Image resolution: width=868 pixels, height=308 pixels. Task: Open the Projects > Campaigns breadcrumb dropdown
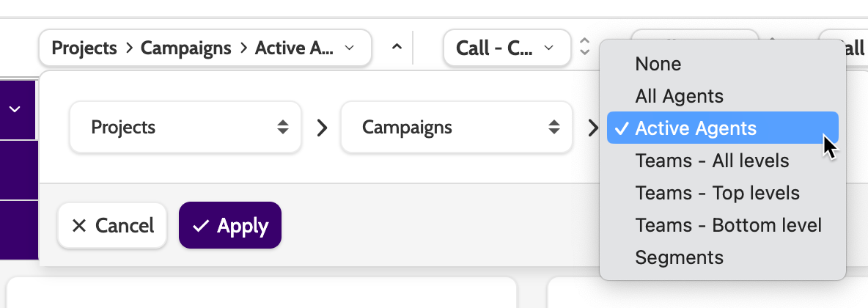click(205, 48)
